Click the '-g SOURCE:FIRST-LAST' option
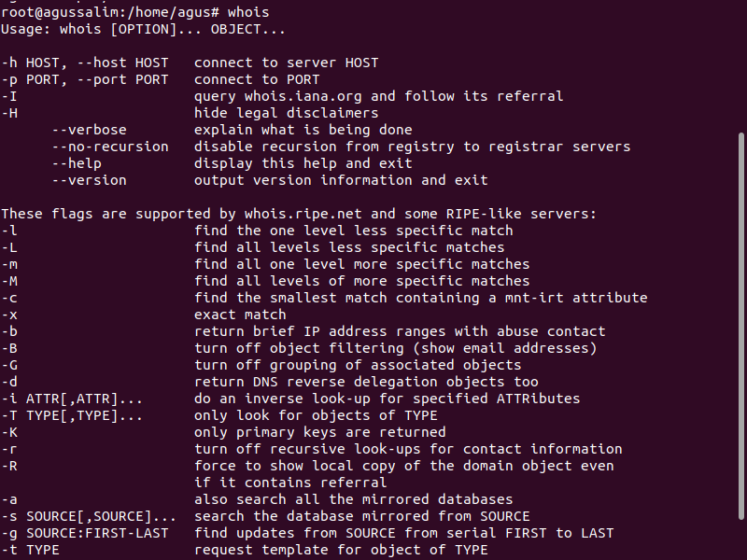Viewport: 747px width, 560px height. (x=85, y=533)
